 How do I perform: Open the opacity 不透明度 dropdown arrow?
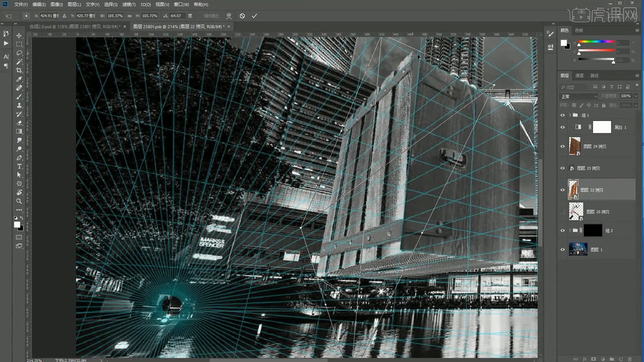(x=636, y=96)
